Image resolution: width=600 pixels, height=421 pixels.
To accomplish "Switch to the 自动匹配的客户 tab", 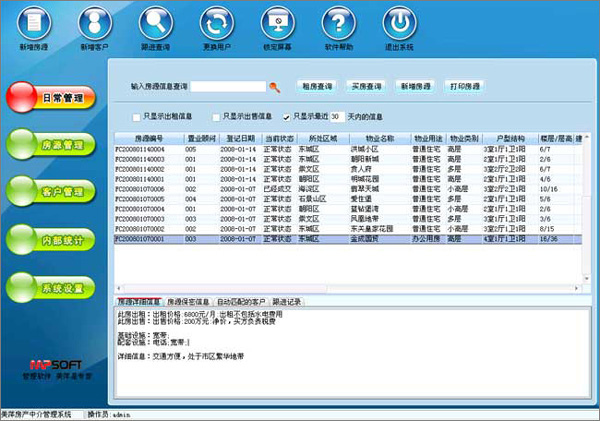I will (240, 300).
